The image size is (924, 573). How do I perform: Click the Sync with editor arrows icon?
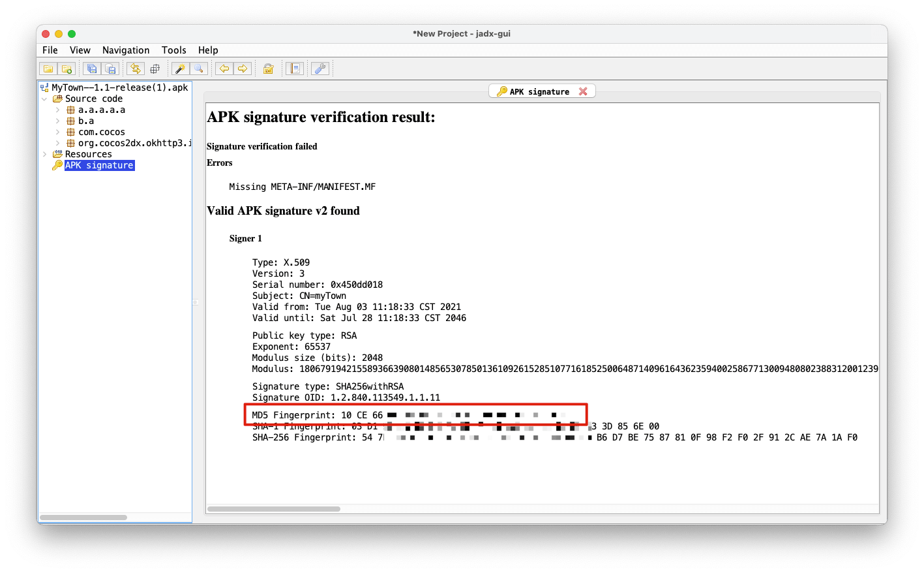click(136, 69)
